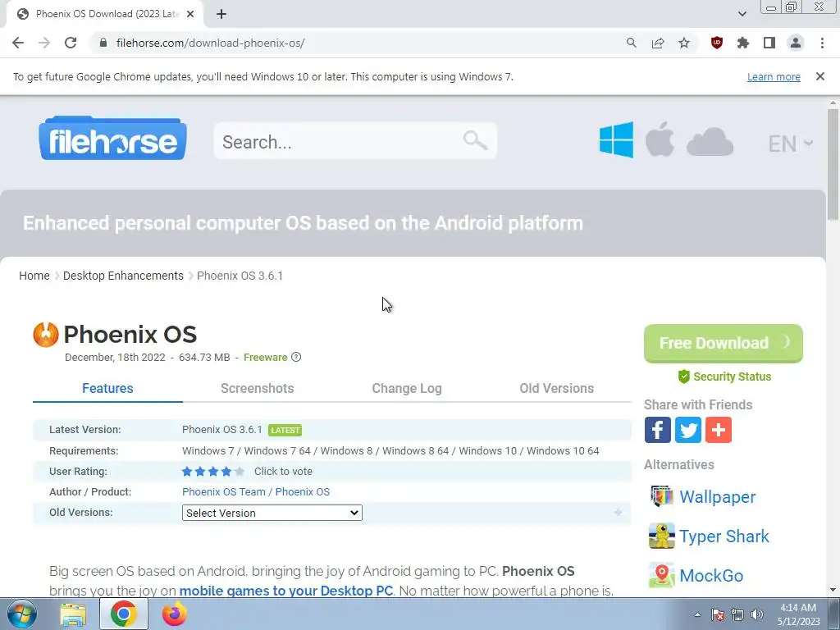
Task: Bookmark this page with the star icon
Action: [684, 43]
